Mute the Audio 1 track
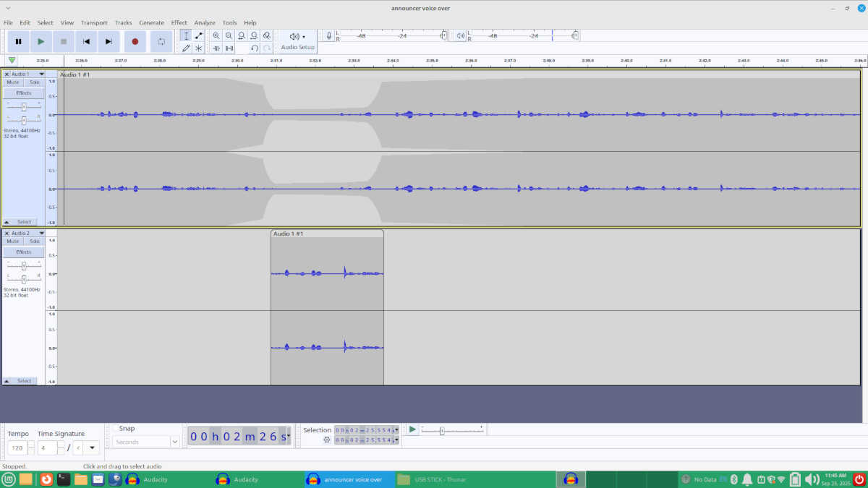This screenshot has width=868, height=488. [x=13, y=82]
